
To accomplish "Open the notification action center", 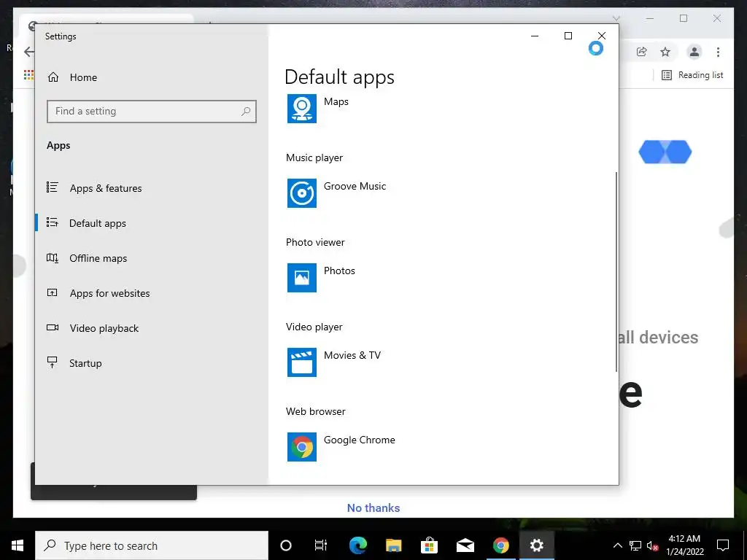I will pos(723,545).
